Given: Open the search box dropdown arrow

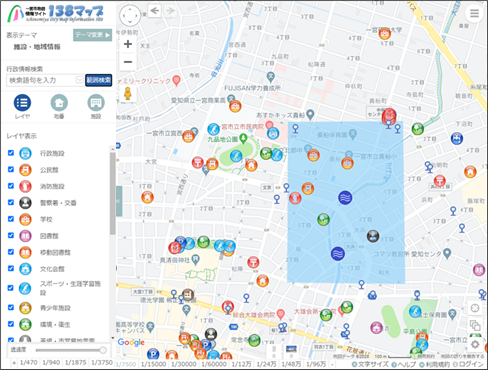Looking at the screenshot, I should (79, 80).
